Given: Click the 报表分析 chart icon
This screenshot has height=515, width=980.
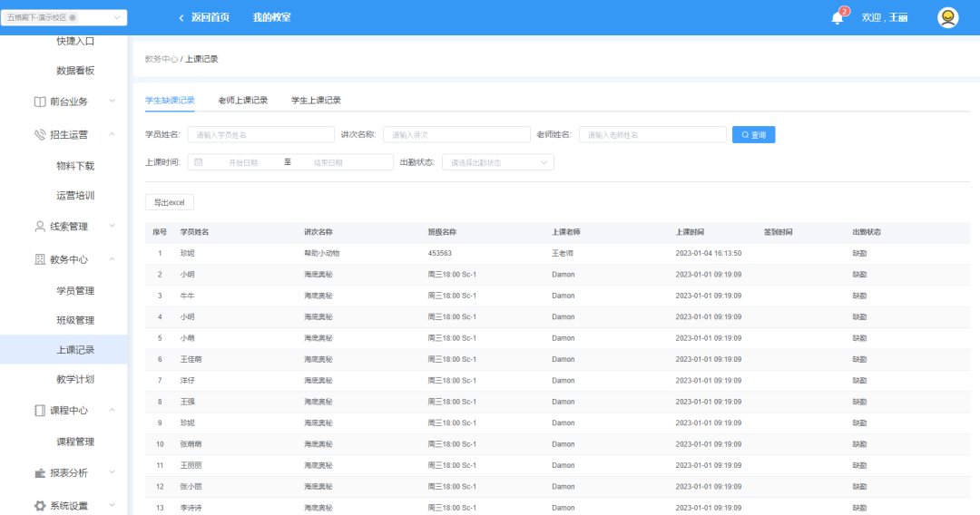Looking at the screenshot, I should (40, 473).
